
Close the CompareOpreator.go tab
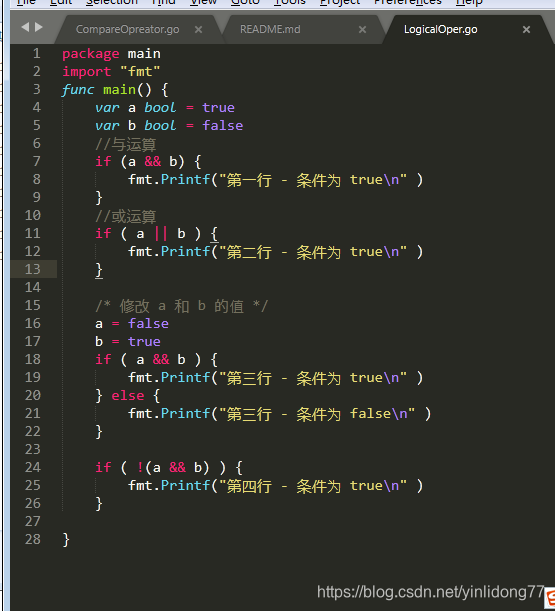point(198,30)
